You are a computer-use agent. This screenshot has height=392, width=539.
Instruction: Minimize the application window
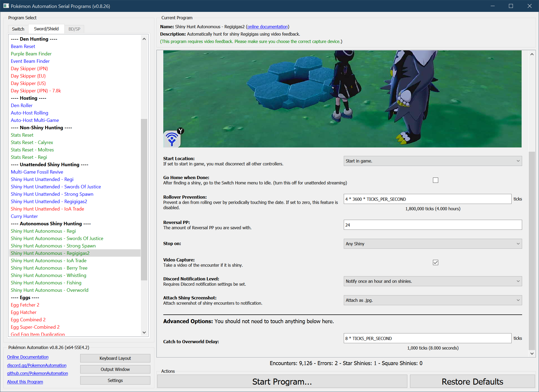[492, 6]
